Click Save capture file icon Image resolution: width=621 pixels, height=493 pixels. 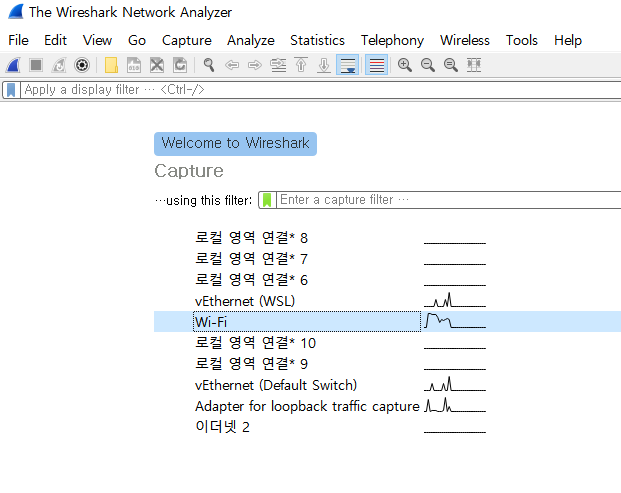pyautogui.click(x=134, y=65)
